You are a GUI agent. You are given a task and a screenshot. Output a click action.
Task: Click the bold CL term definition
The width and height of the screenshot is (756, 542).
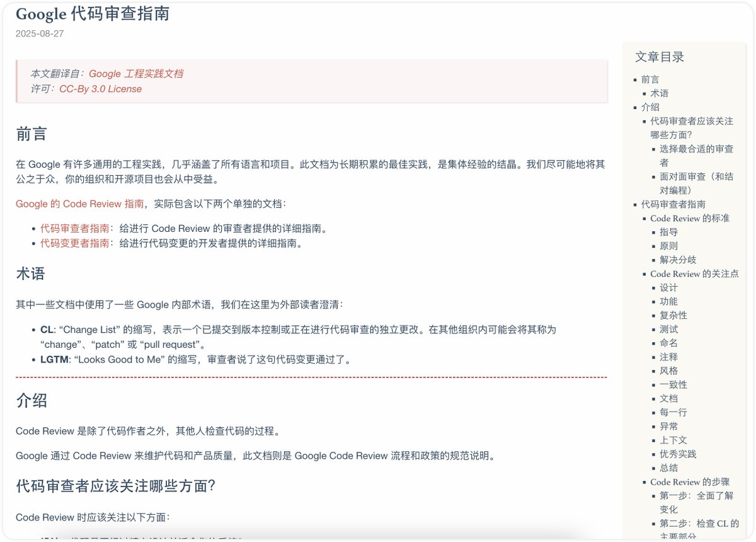coord(47,330)
